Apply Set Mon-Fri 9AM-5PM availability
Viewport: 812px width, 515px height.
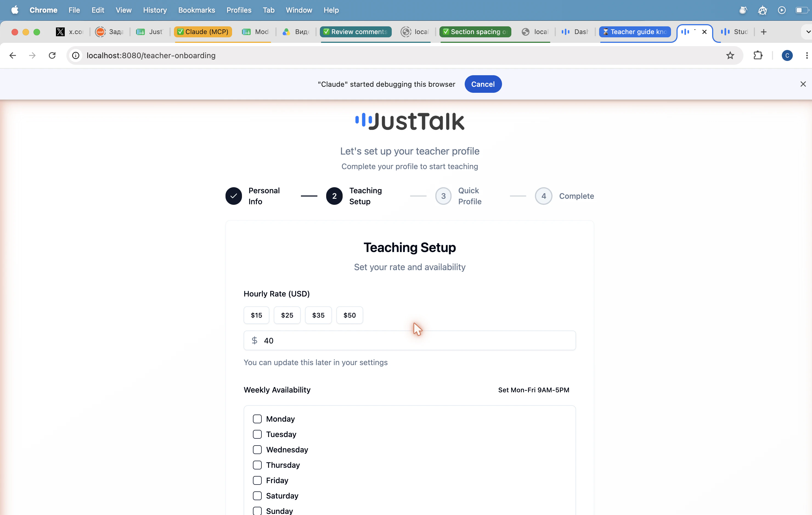[x=534, y=390]
